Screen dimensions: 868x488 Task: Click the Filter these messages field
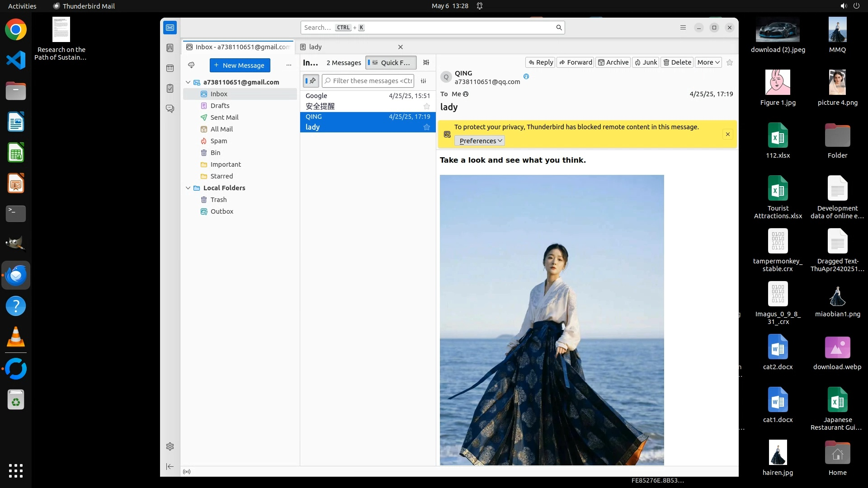click(x=372, y=81)
